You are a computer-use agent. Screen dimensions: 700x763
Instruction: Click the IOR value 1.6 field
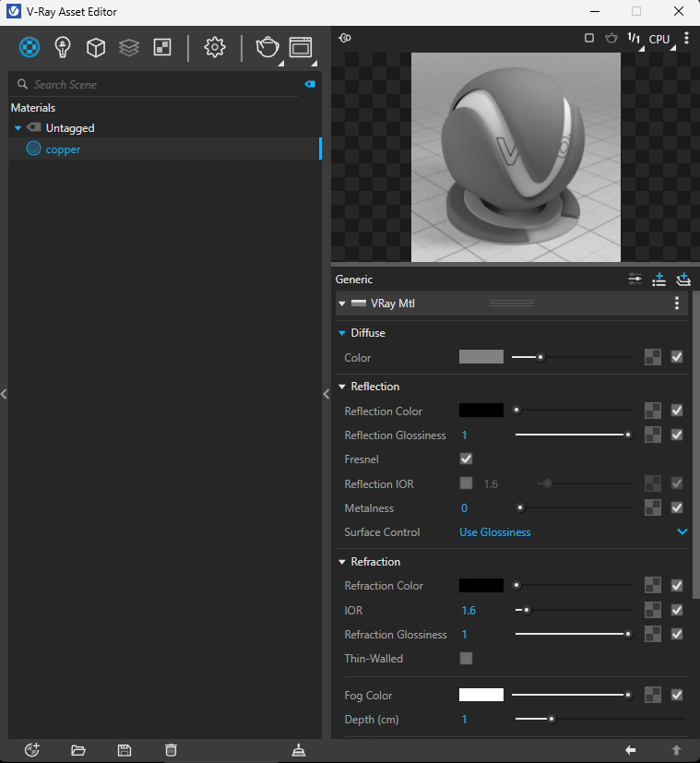[469, 610]
